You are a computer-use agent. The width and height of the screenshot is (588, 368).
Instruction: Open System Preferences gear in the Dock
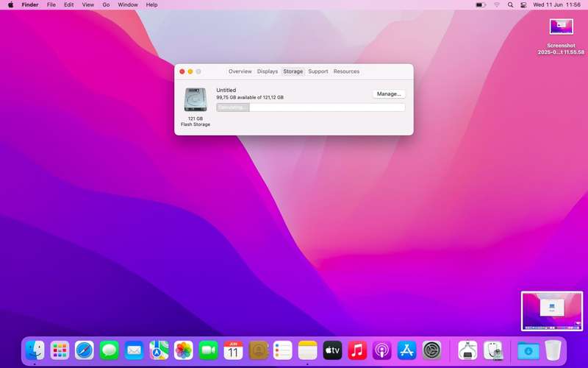coord(431,350)
